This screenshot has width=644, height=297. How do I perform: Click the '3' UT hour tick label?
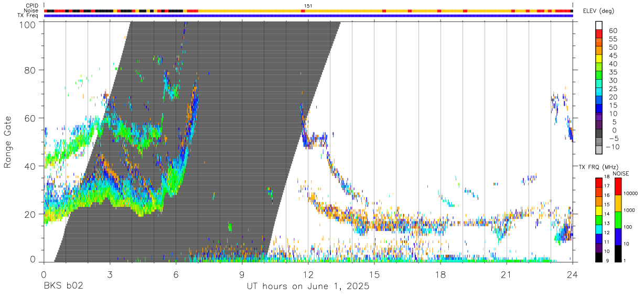[x=110, y=274]
